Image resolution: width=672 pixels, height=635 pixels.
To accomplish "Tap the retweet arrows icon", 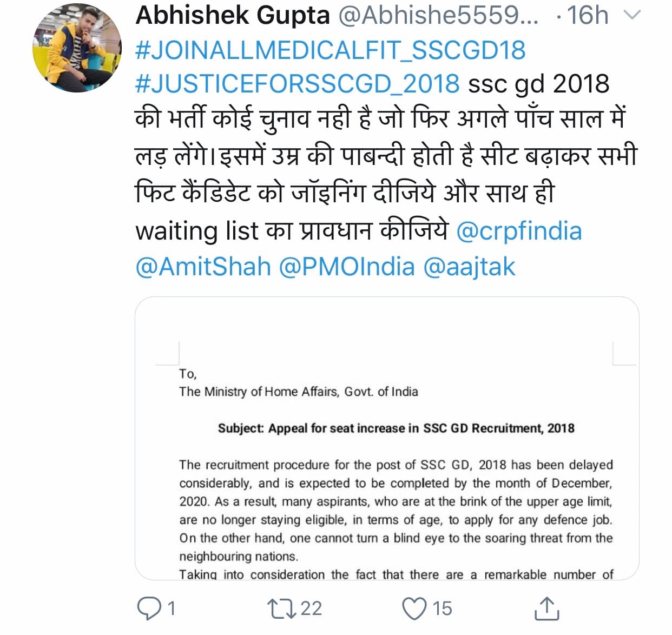I will (282, 608).
